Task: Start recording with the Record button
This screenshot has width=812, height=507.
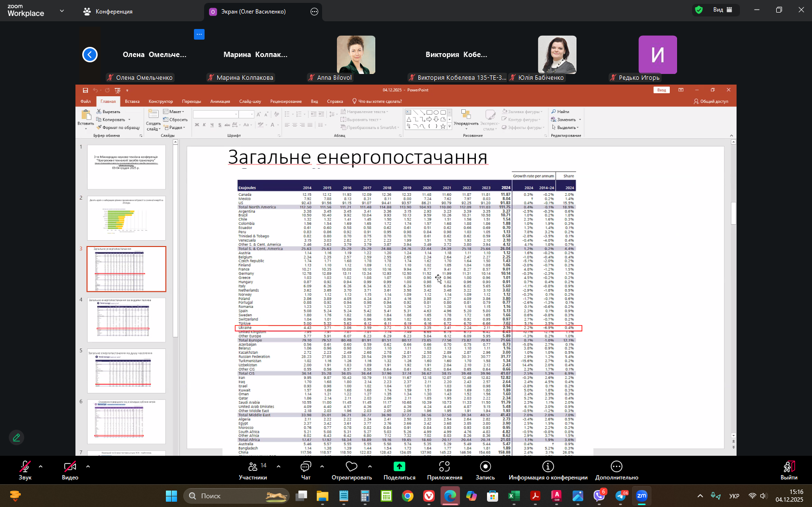Action: coord(485,470)
